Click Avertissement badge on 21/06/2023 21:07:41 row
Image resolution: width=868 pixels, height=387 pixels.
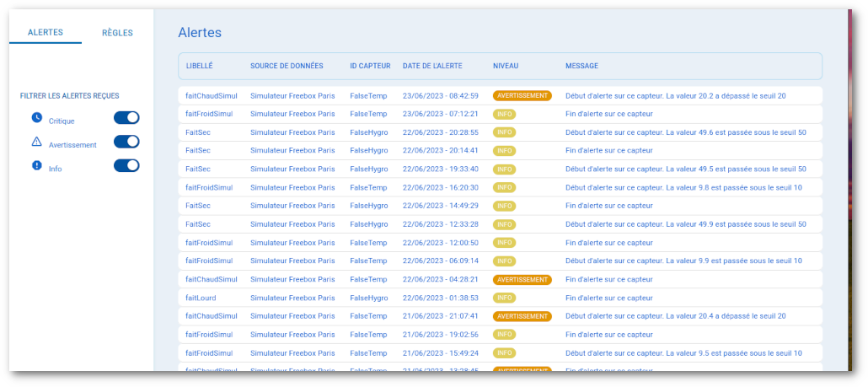[x=522, y=316]
